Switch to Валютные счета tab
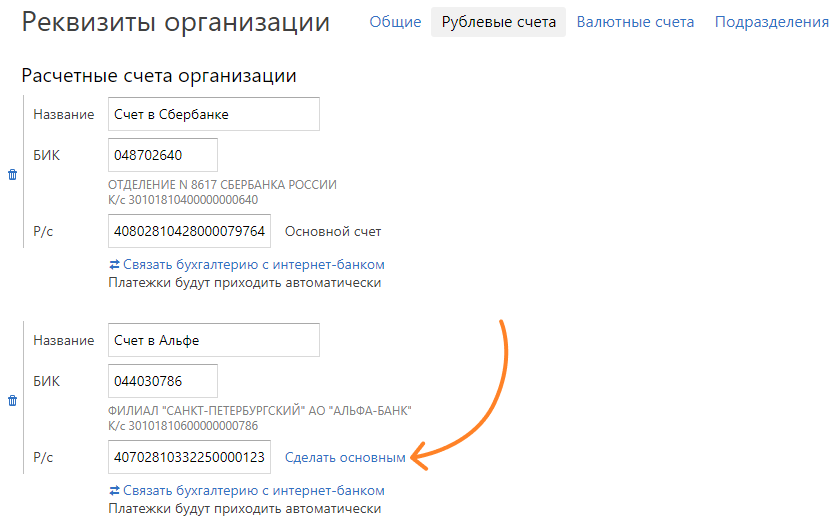This screenshot has height=519, width=833. point(635,22)
